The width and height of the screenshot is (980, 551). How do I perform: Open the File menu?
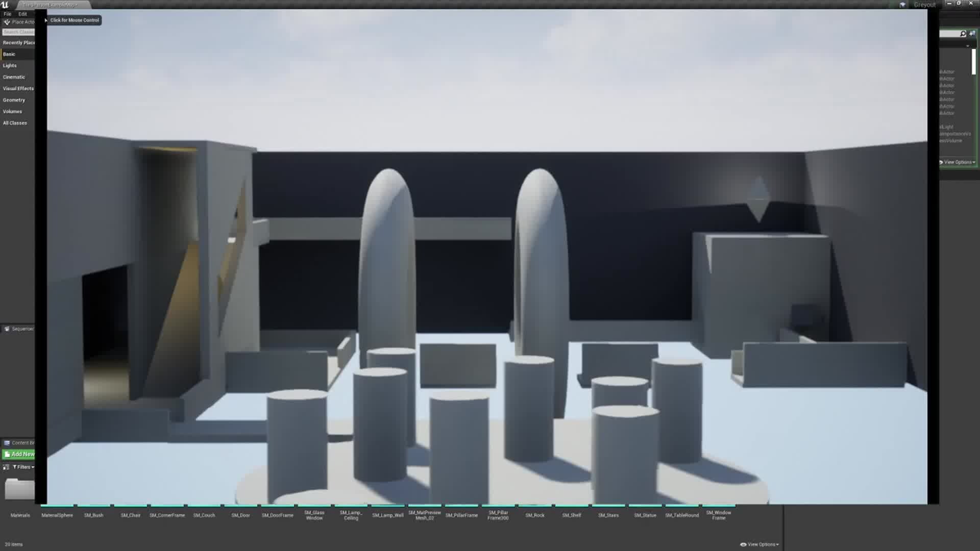pos(8,14)
